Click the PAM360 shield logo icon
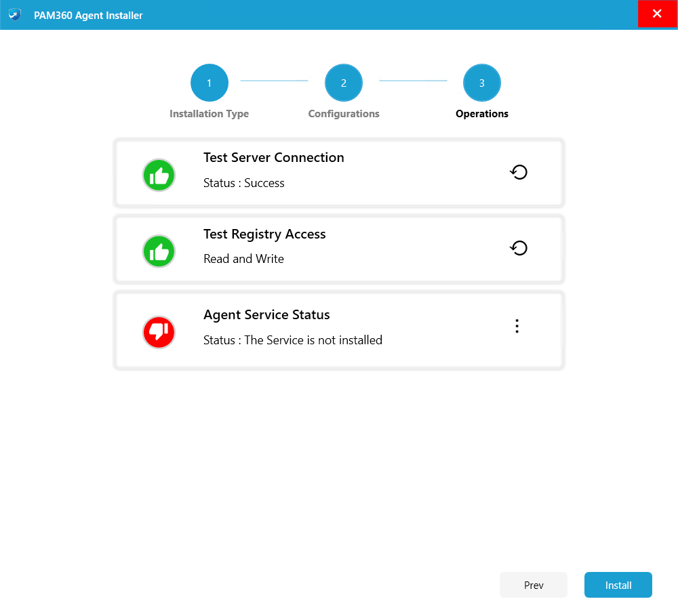This screenshot has height=616, width=678. coord(15,15)
